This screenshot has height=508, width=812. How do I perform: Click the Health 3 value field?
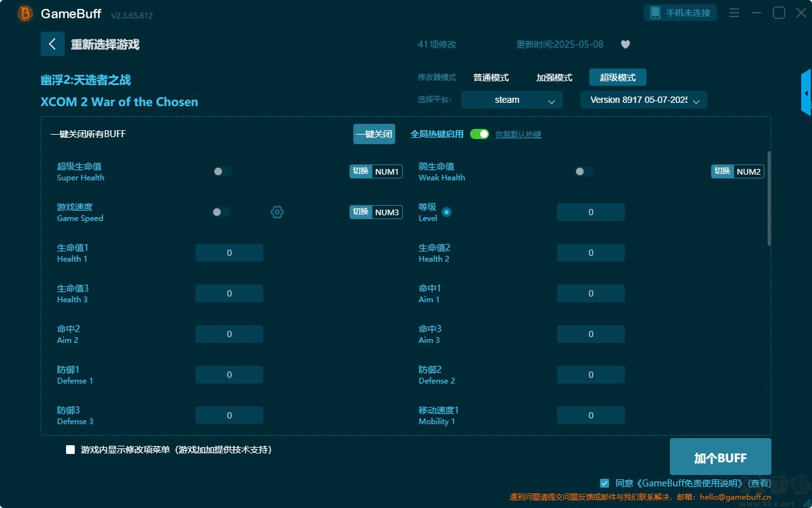229,293
